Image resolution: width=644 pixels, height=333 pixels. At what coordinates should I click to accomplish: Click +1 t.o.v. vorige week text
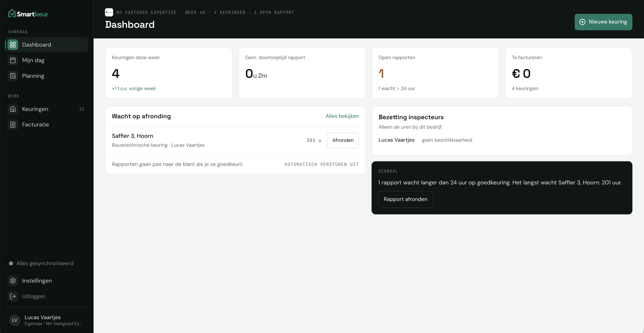(134, 88)
